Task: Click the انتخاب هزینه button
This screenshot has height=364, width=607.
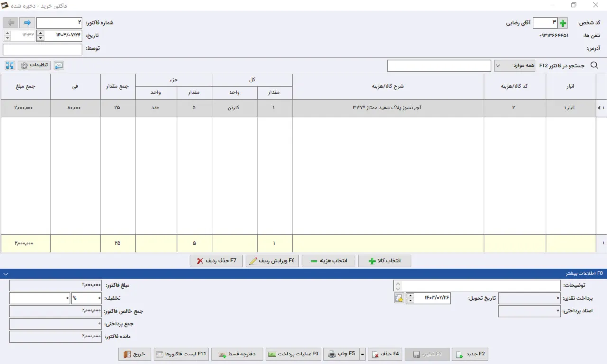Action: pyautogui.click(x=328, y=261)
